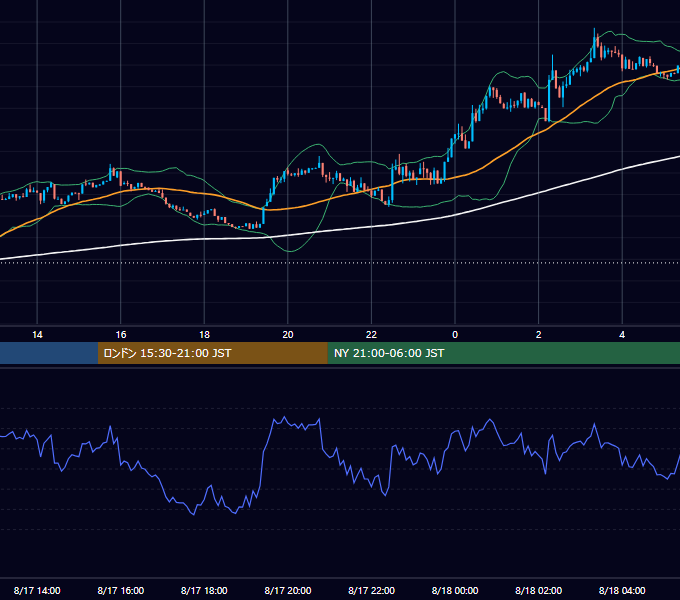Click the 8/17 18:00 time label
This screenshot has width=680, height=600.
pos(204,590)
